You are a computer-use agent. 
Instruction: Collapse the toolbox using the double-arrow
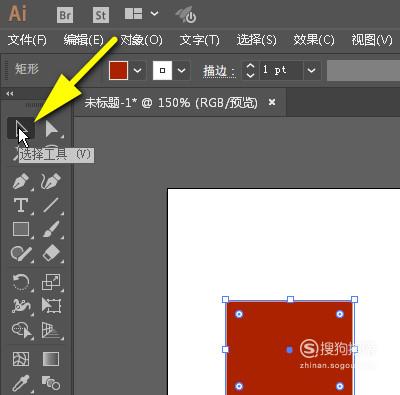pos(10,94)
